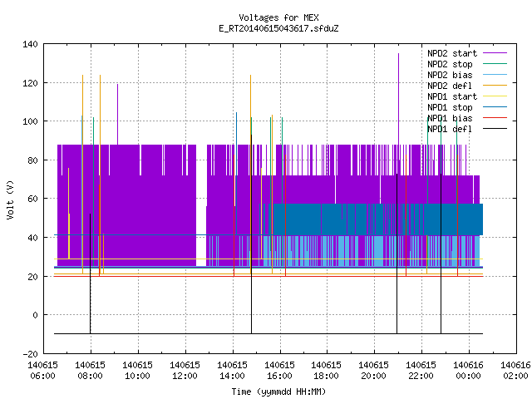The width and height of the screenshot is (532, 399).
Task: Click the "Volt (V)" y-axis label
Action: pos(10,199)
